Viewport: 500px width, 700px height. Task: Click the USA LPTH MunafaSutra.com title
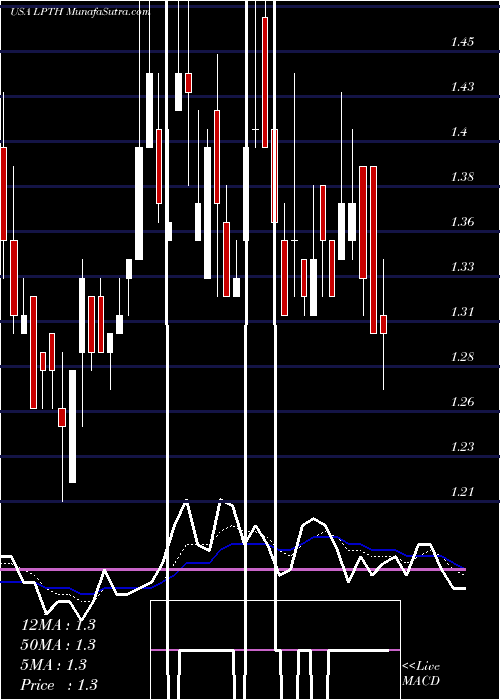click(79, 12)
